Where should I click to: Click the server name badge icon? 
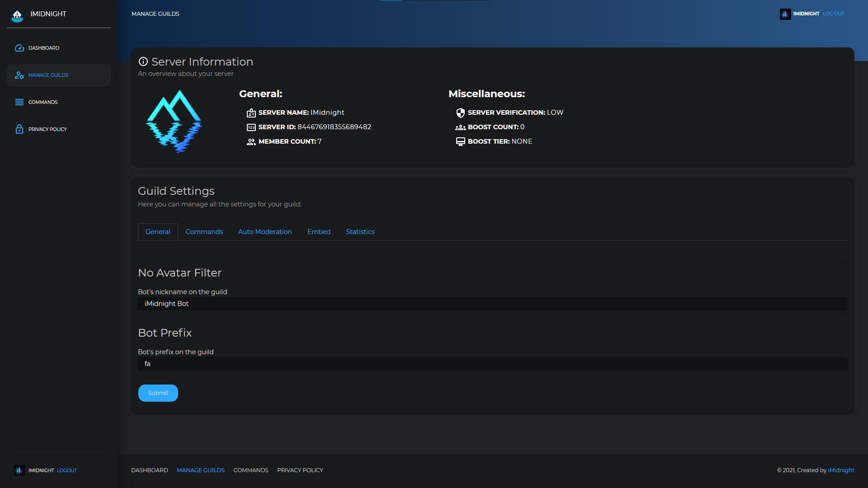coord(251,113)
